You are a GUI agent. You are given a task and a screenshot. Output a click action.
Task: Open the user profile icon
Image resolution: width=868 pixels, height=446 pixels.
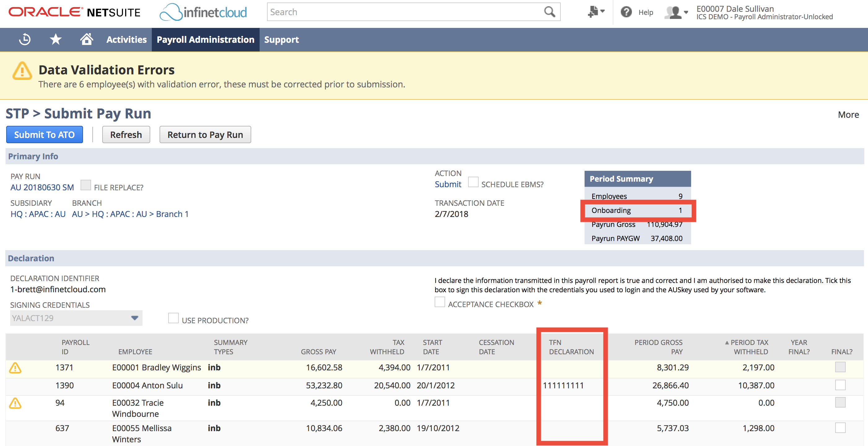click(673, 12)
